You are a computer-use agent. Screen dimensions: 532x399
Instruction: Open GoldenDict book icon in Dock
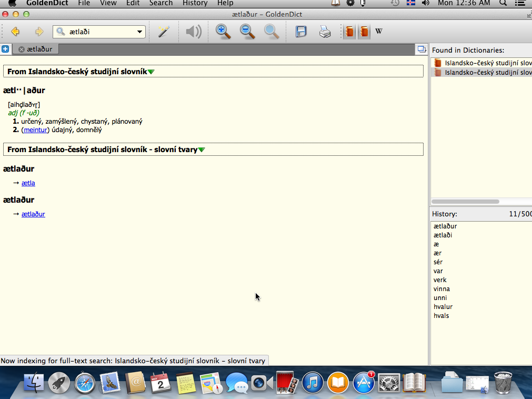pyautogui.click(x=414, y=383)
